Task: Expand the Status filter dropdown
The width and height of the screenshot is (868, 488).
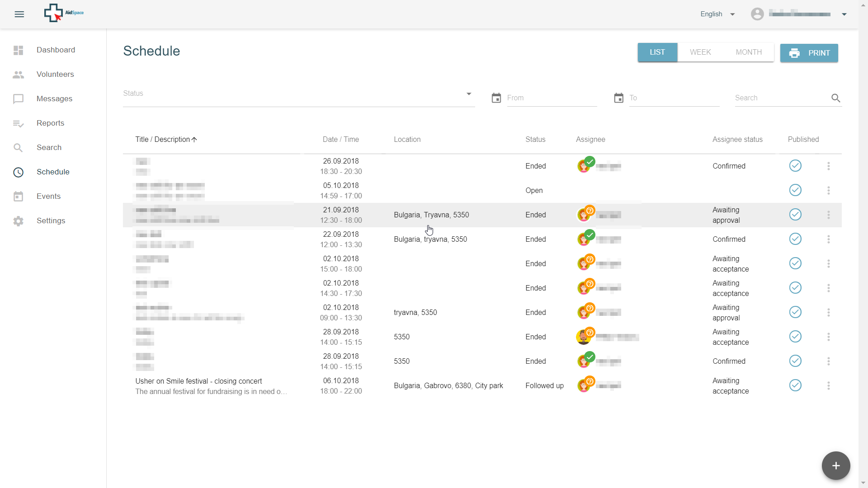Action: point(469,94)
